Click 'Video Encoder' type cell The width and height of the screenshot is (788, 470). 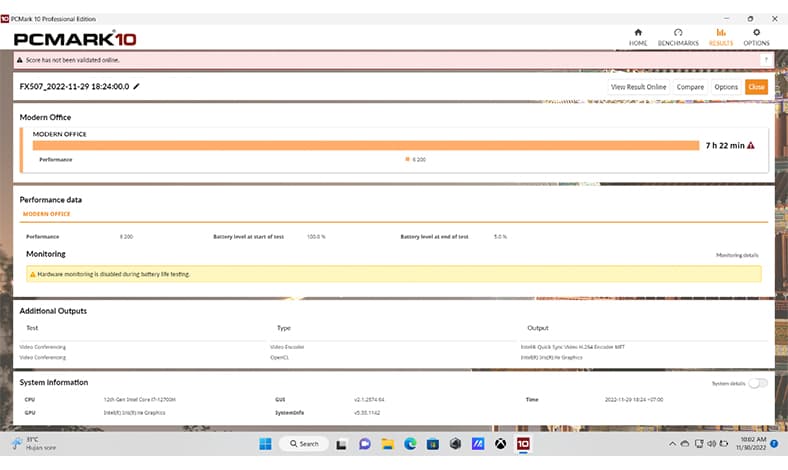click(x=287, y=347)
